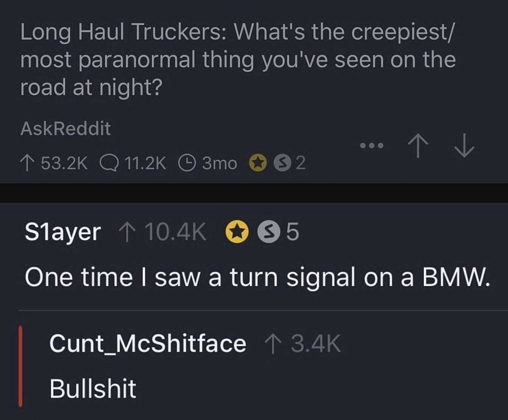Image resolution: width=508 pixels, height=420 pixels.
Task: Upvote the Cunt_McShitface reply with its arrow
Action: tap(272, 344)
